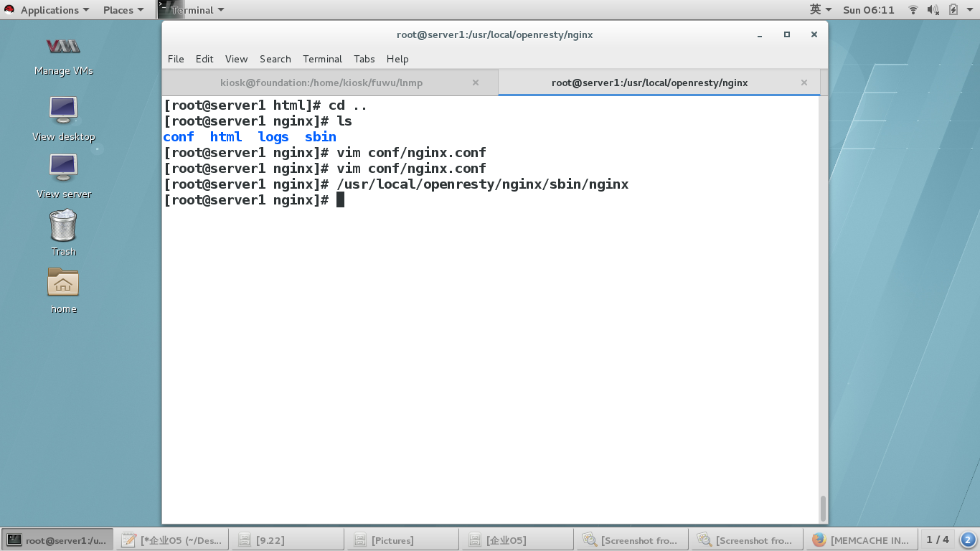Click the Wi-Fi network status icon
Screen dimensions: 980x551
click(913, 10)
